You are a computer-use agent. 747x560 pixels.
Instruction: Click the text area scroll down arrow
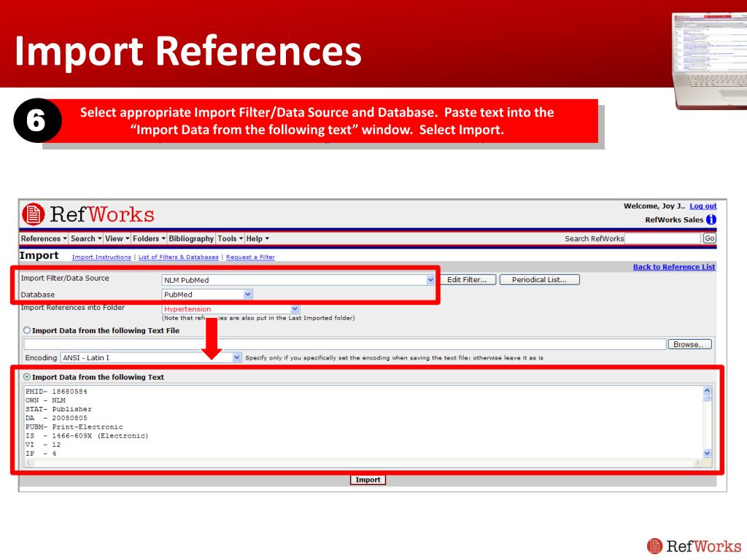pyautogui.click(x=707, y=454)
